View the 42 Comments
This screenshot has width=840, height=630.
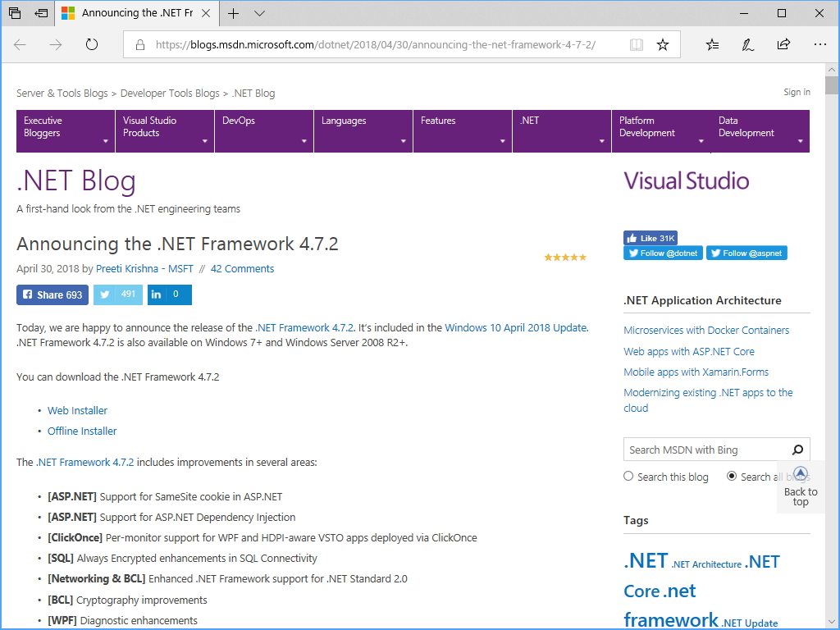click(242, 268)
